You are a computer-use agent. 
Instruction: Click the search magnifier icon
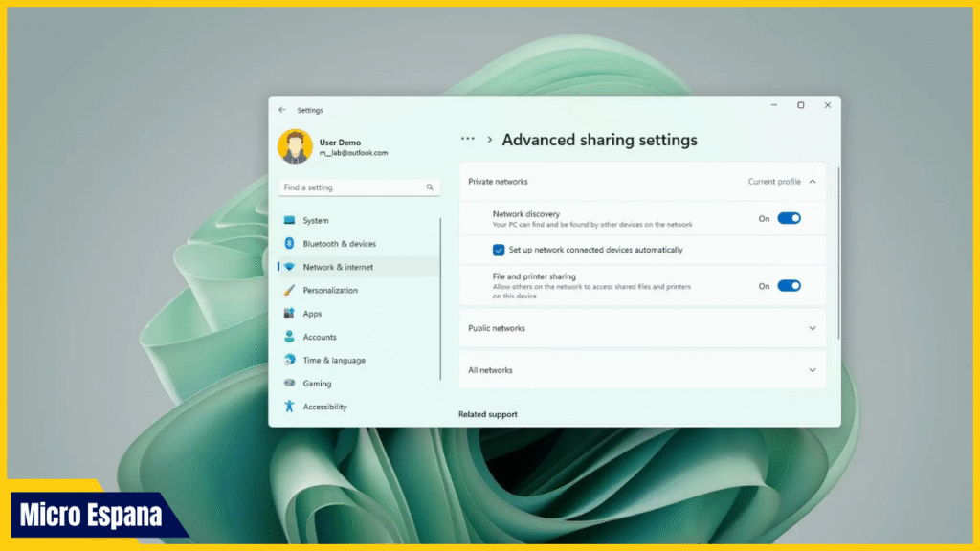(430, 187)
